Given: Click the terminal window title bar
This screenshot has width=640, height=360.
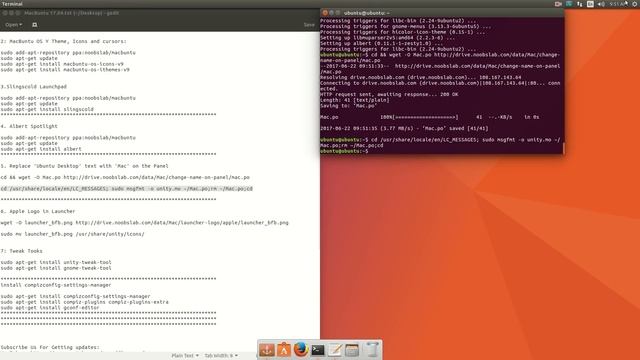Looking at the screenshot, I should [x=442, y=13].
